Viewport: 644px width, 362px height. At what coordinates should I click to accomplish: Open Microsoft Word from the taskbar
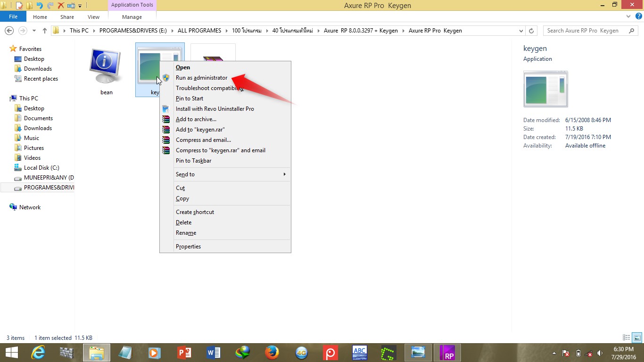click(x=214, y=352)
